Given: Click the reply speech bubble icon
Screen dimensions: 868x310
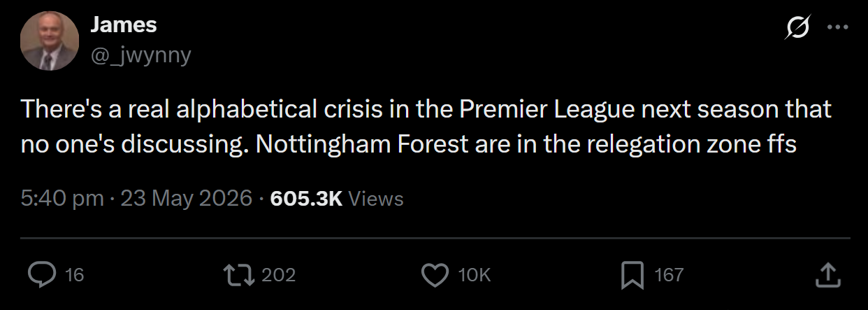Looking at the screenshot, I should [42, 275].
